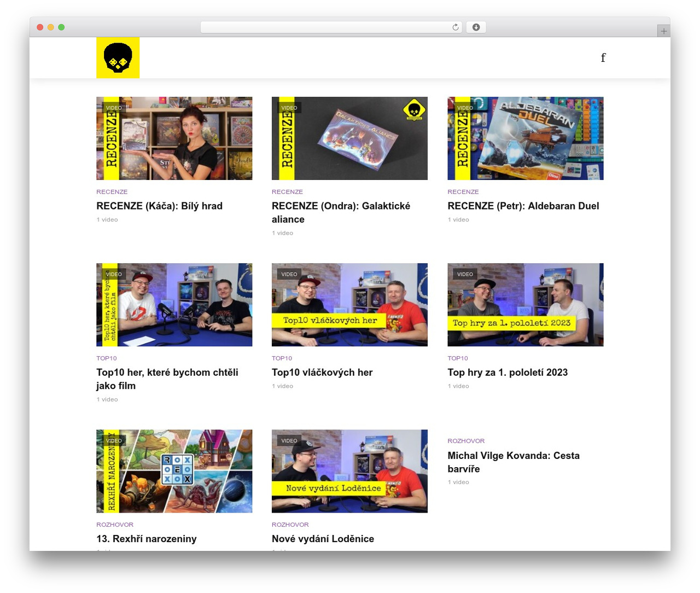This screenshot has width=700, height=593.
Task: Open 'Michal Vilge Kovanda: Cesta barvíře' article
Action: (514, 462)
